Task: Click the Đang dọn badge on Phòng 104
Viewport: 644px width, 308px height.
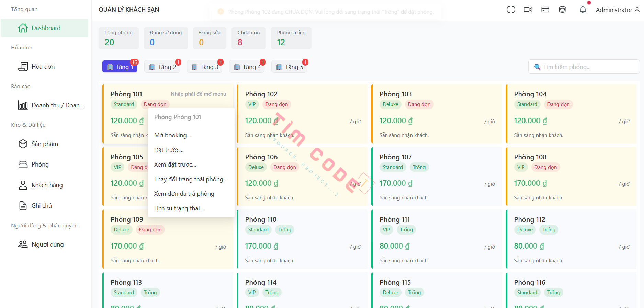Action: click(558, 104)
